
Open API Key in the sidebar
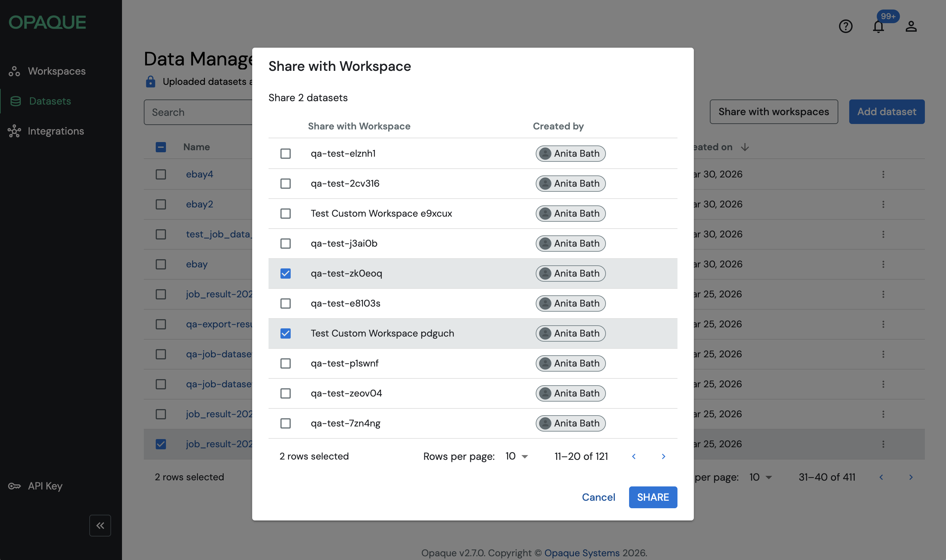coord(45,486)
